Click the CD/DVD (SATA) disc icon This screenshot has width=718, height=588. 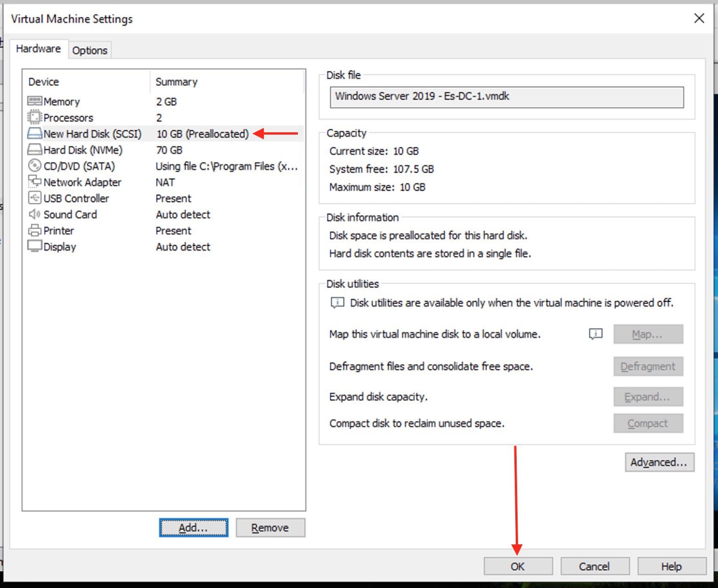click(x=34, y=166)
